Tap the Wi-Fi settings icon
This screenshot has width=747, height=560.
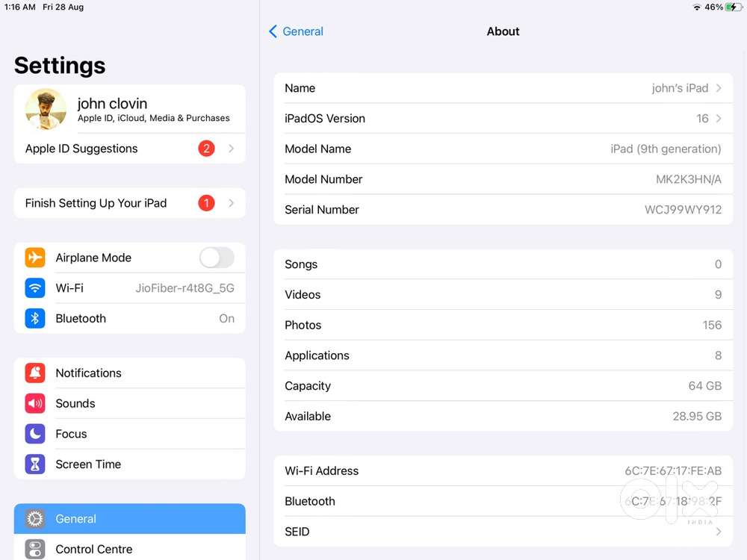pyautogui.click(x=35, y=288)
